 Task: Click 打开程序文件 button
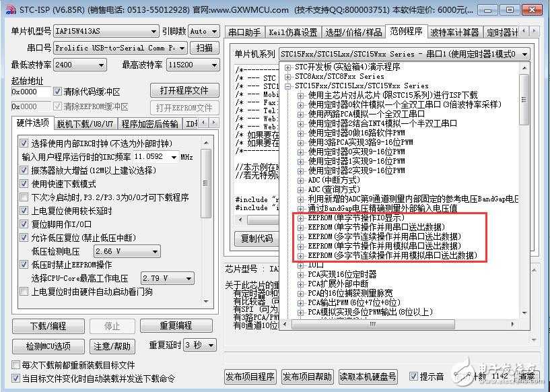point(184,90)
